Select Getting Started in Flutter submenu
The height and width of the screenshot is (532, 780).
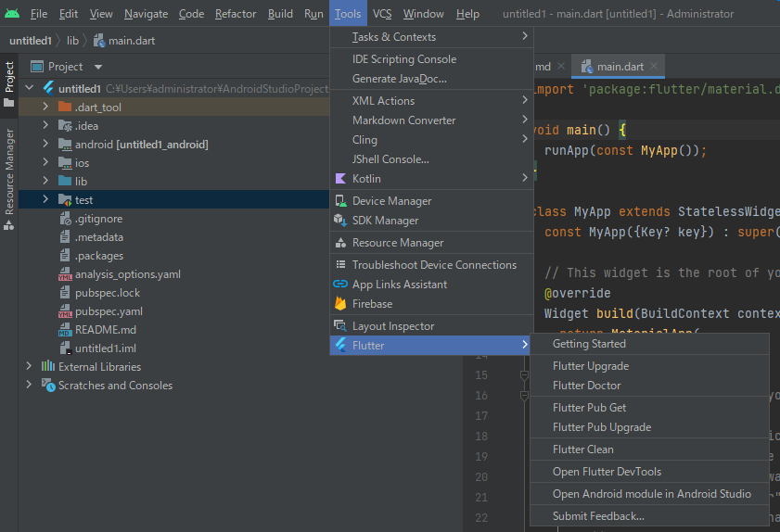point(649,344)
